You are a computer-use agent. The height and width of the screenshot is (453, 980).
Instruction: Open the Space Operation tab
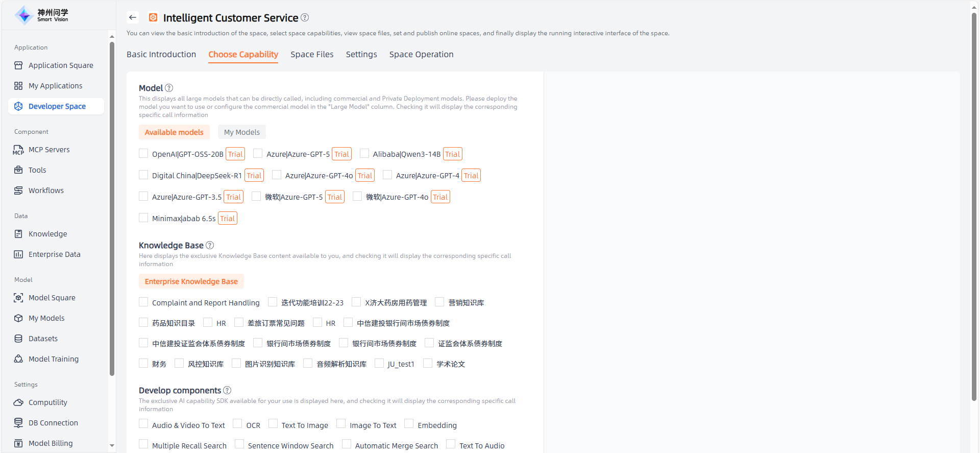421,54
